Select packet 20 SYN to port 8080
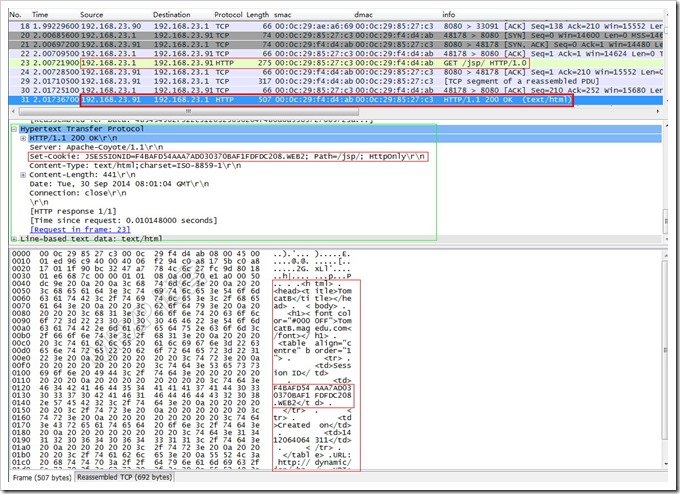The width and height of the screenshot is (680, 494). [x=336, y=36]
